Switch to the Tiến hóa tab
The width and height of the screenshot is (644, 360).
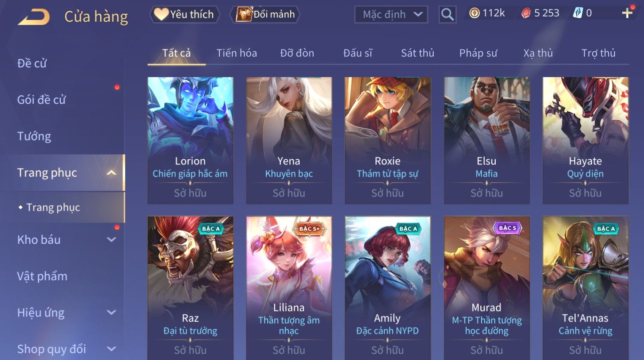coord(237,53)
